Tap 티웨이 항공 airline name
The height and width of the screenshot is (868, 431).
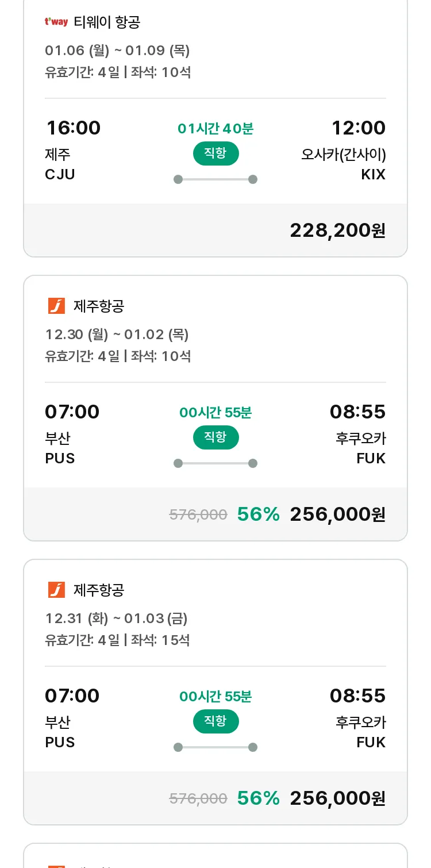click(x=107, y=22)
